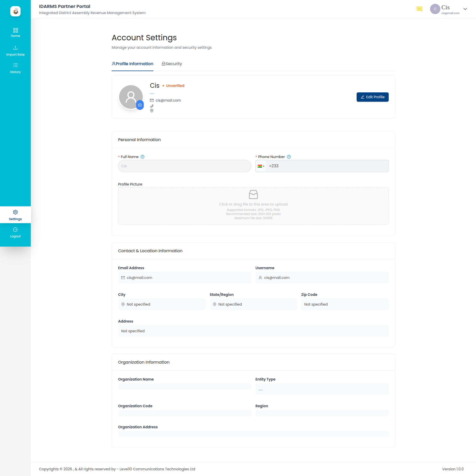Go to Home in the sidebar
The height and width of the screenshot is (476, 476).
[x=15, y=33]
